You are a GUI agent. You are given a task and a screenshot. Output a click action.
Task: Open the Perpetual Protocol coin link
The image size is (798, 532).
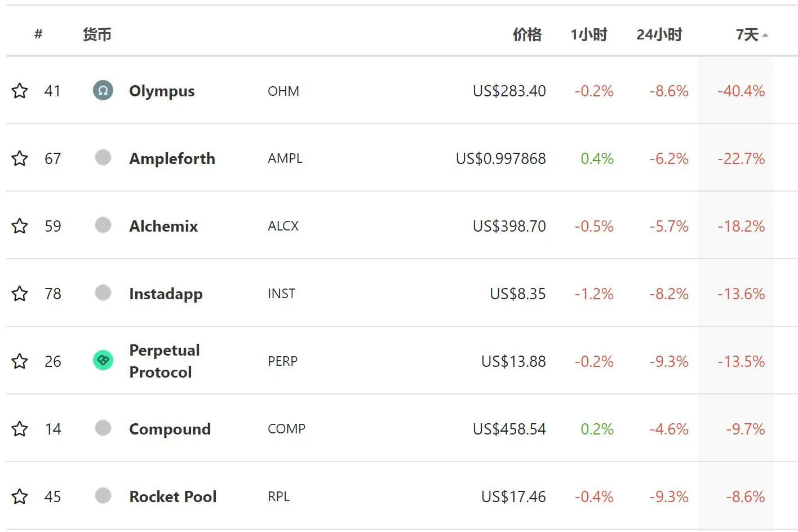point(164,361)
